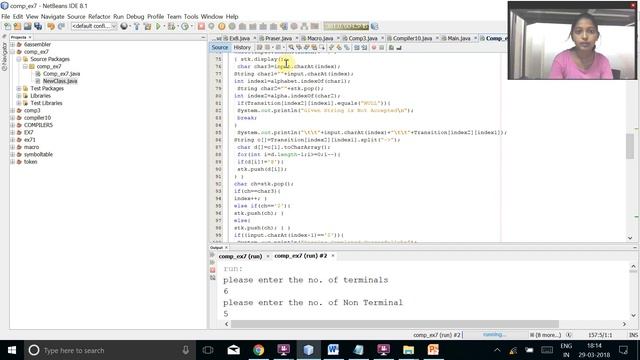Image resolution: width=640 pixels, height=360 pixels.
Task: Expand the COMPILERS project node
Action: 13,125
